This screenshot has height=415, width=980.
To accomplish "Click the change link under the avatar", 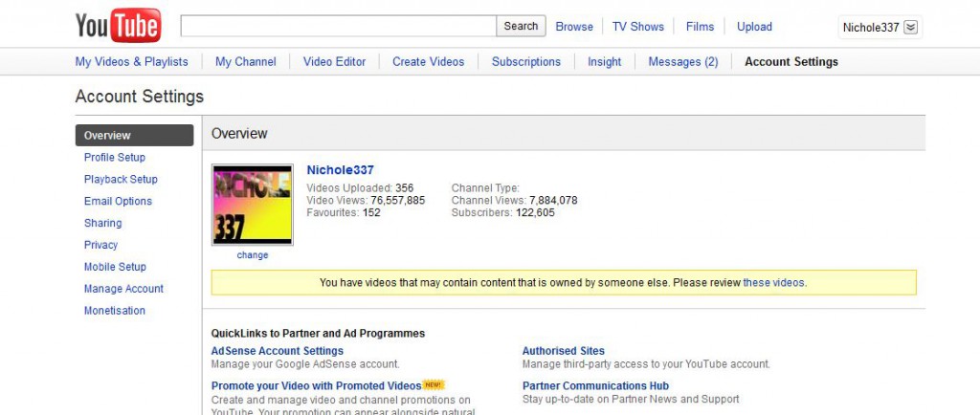I will pos(253,254).
